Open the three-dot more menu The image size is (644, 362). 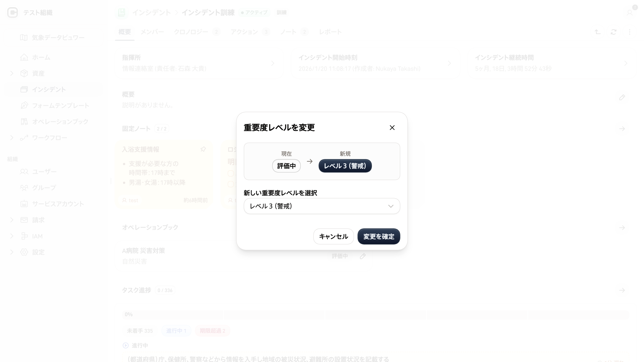click(x=630, y=32)
